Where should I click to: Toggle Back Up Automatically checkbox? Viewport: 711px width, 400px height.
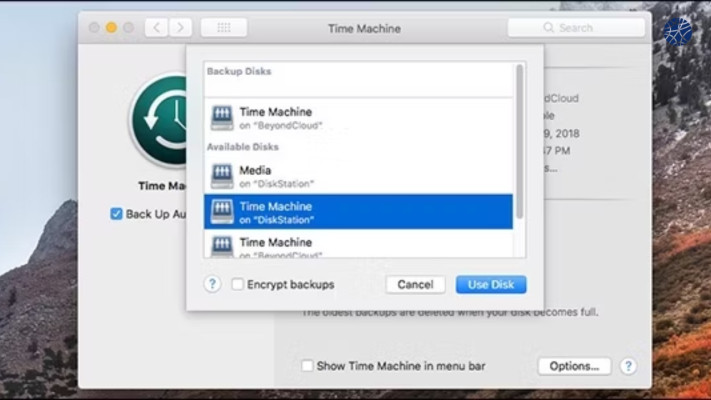point(117,214)
